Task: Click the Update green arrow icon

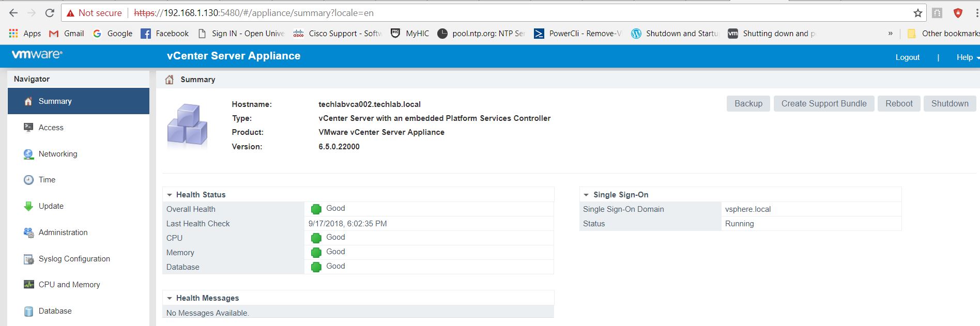Action: click(28, 206)
